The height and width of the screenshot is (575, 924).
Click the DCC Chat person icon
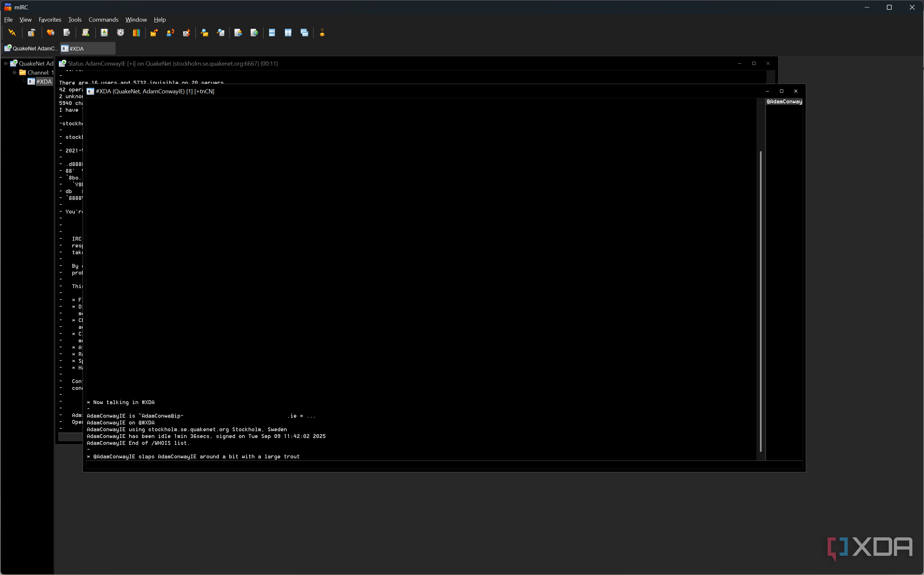click(170, 33)
